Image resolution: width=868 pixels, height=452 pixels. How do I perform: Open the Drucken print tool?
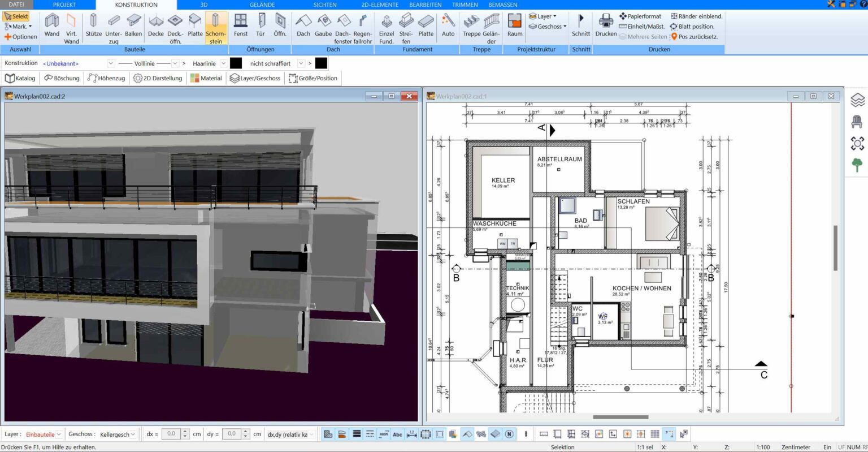(606, 27)
